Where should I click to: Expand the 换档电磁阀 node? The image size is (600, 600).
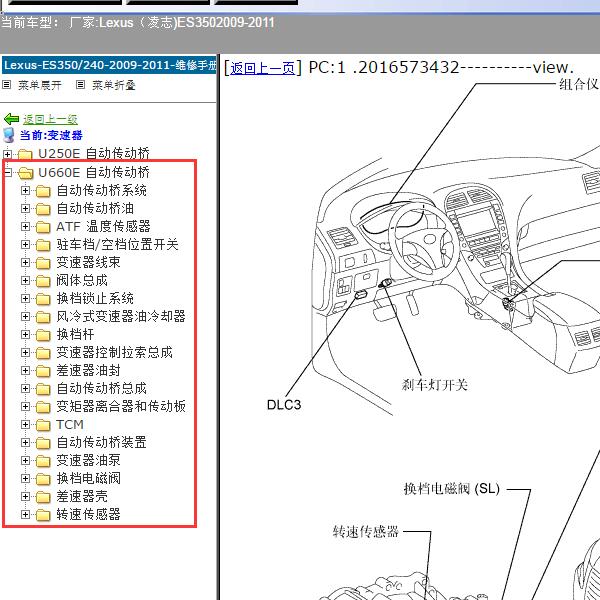25,478
